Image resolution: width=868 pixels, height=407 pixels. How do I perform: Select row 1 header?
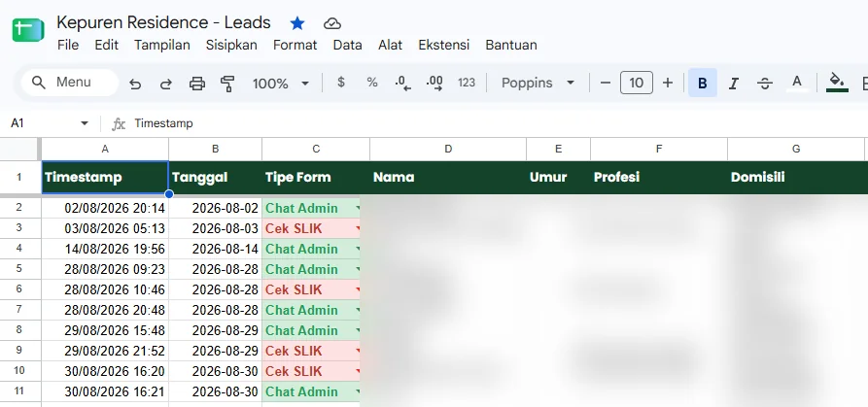coord(19,178)
